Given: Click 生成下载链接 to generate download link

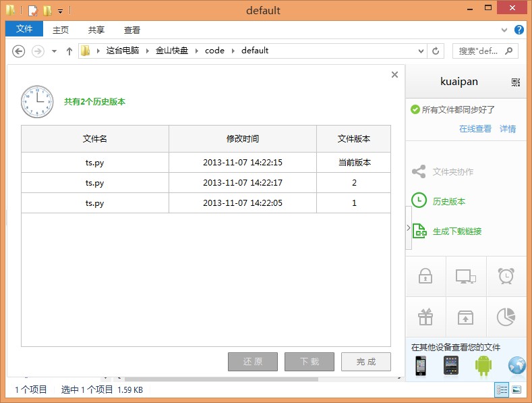Looking at the screenshot, I should 456,231.
